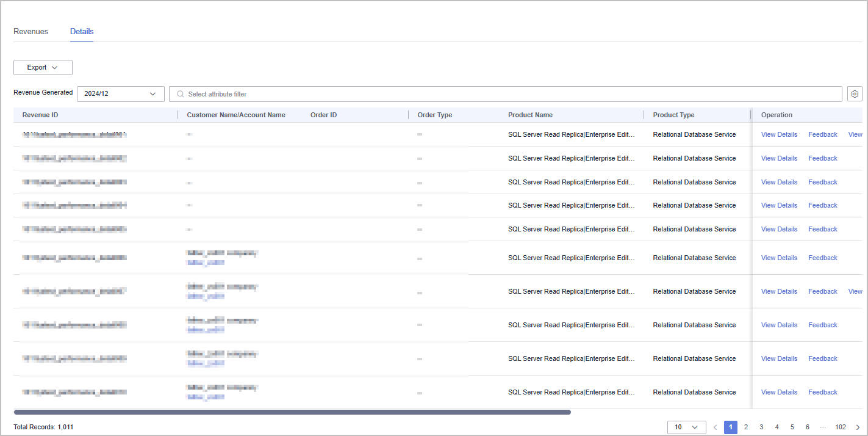Click the previous page left arrow
Screen dimensions: 868x436
(x=715, y=427)
